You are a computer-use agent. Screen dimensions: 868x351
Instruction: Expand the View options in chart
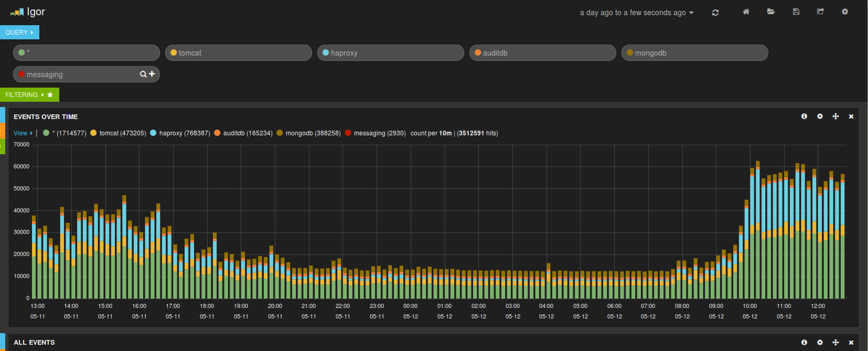pos(23,133)
